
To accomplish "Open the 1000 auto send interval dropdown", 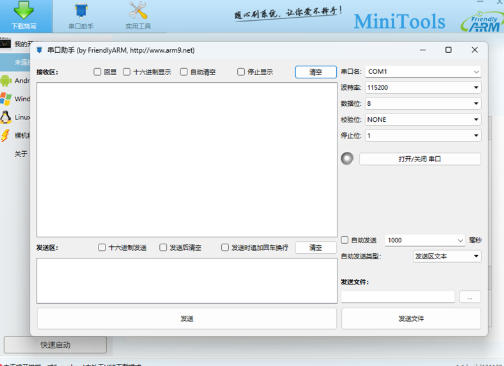I will coord(424,240).
